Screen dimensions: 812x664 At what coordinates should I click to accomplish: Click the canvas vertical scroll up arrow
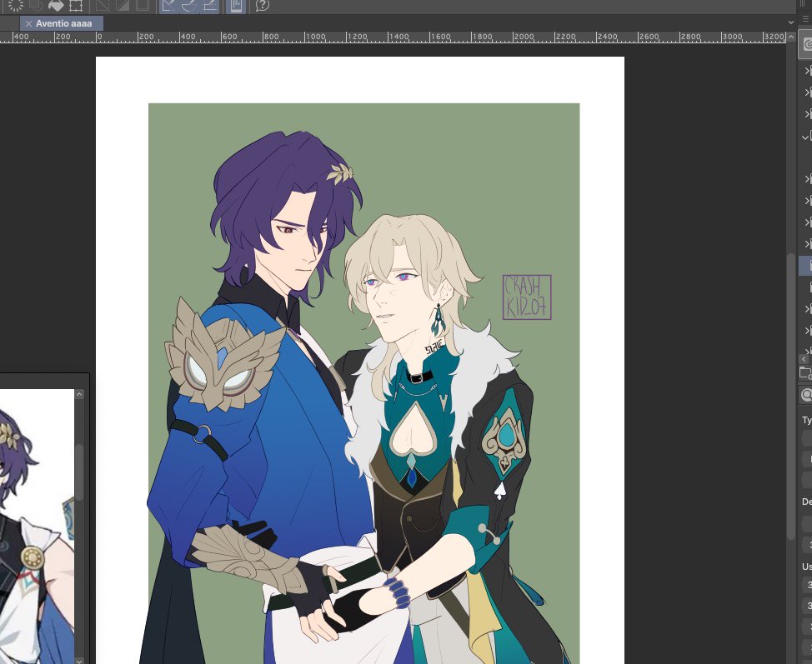(791, 37)
